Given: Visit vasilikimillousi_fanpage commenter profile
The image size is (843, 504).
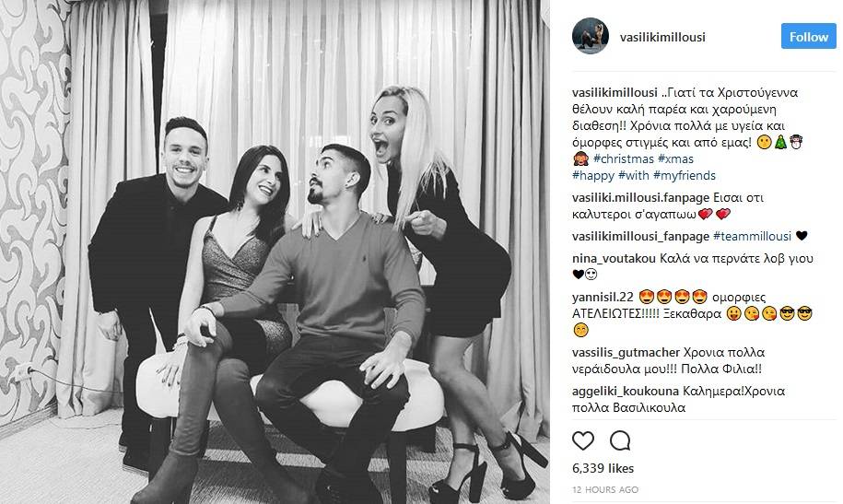Looking at the screenshot, I should tap(641, 236).
